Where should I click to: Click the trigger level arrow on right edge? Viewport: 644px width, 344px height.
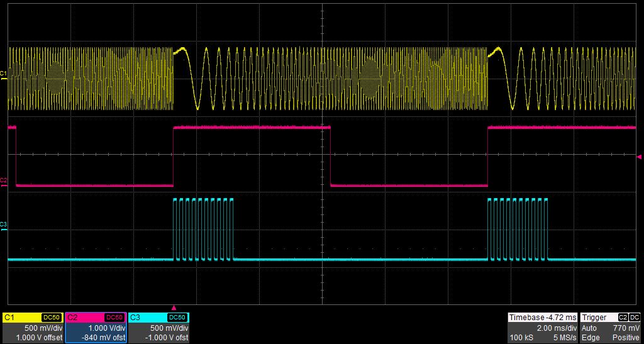pyautogui.click(x=639, y=156)
